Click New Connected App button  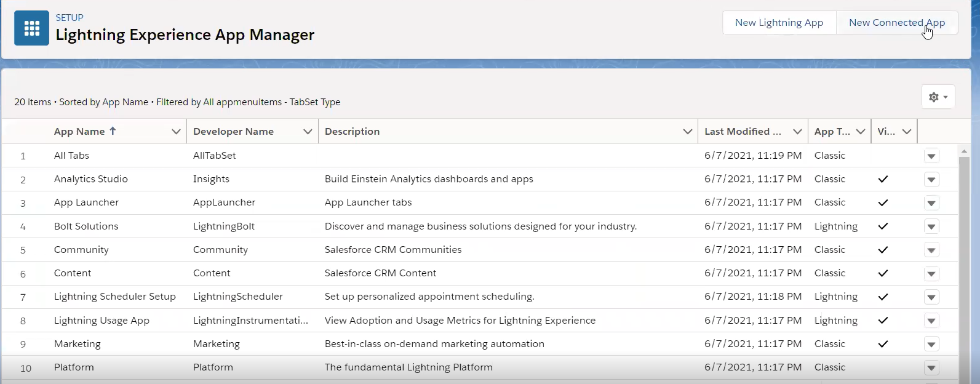pos(897,23)
